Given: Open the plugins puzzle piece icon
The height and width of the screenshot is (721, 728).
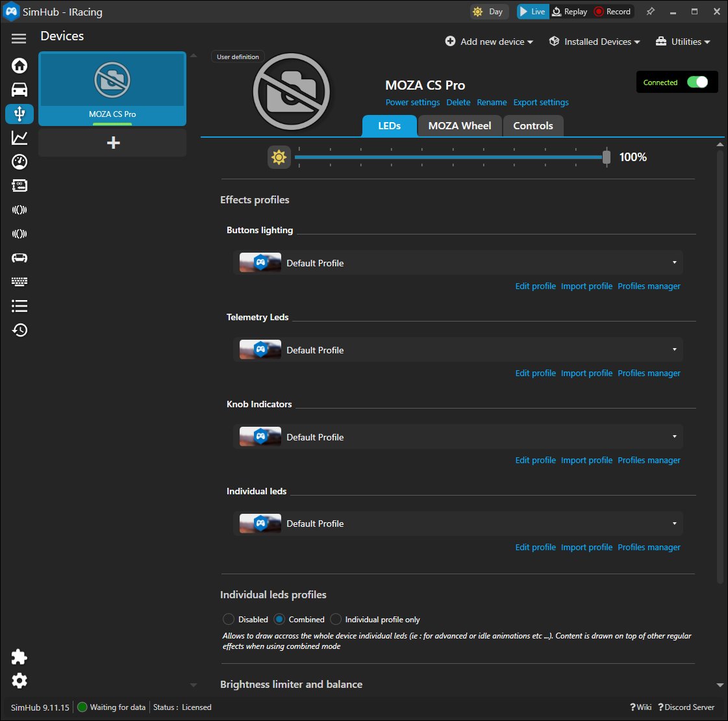Looking at the screenshot, I should pos(19,657).
